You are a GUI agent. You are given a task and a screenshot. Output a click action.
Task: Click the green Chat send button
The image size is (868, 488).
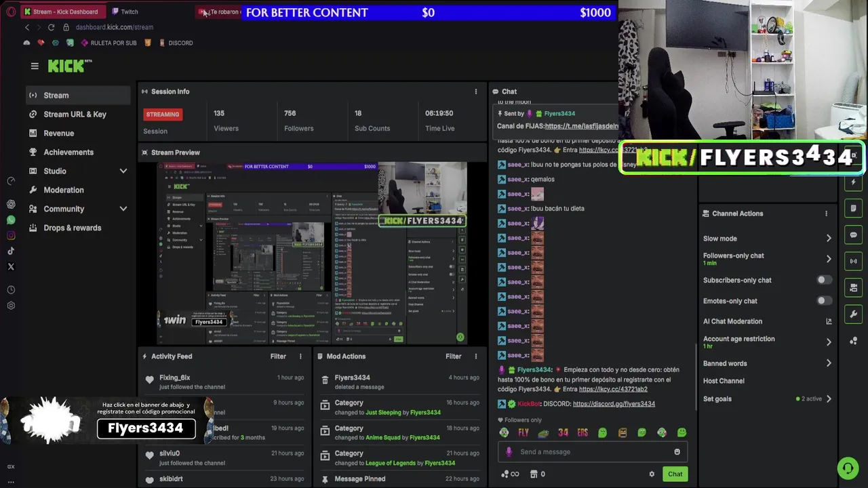coord(675,474)
